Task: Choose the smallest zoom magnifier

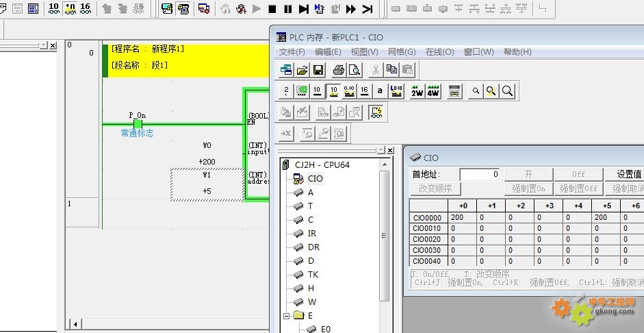Action: [476, 91]
